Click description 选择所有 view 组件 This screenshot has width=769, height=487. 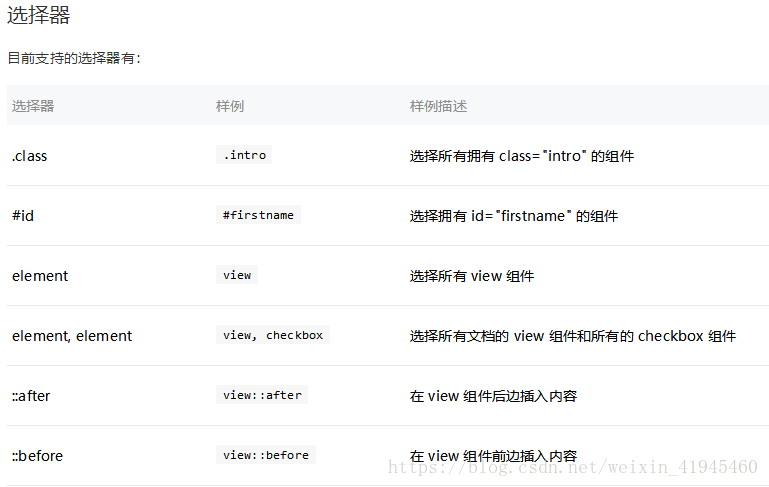point(472,276)
